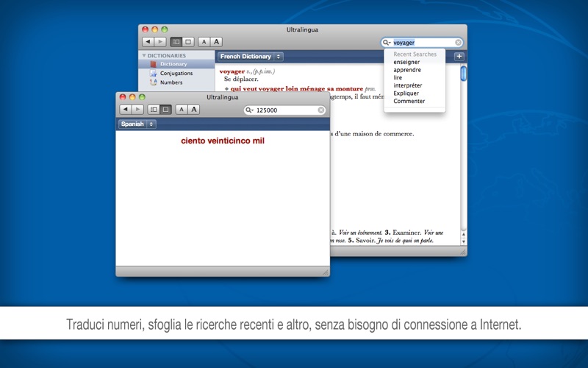
Task: Zoom the Spanish Ultralingua window
Action: click(142, 97)
